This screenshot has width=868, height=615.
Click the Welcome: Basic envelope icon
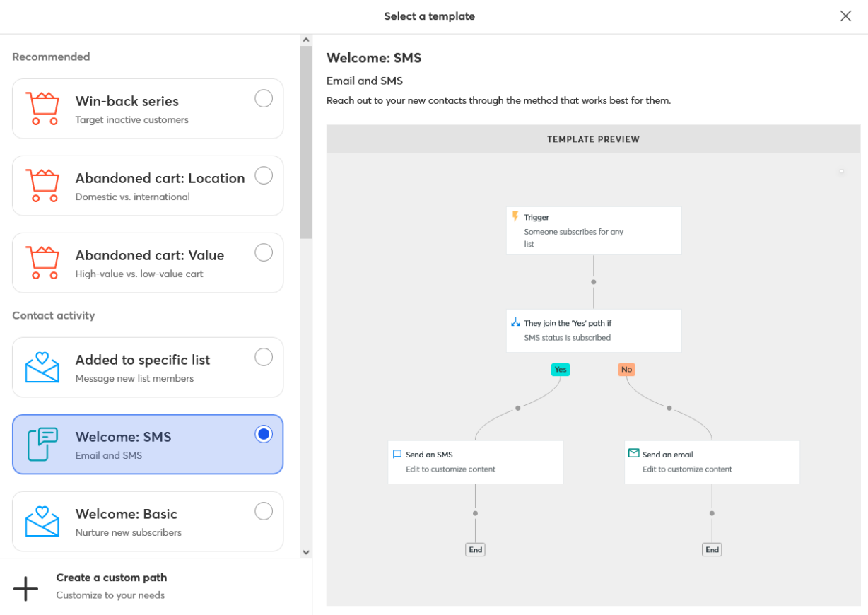42,521
